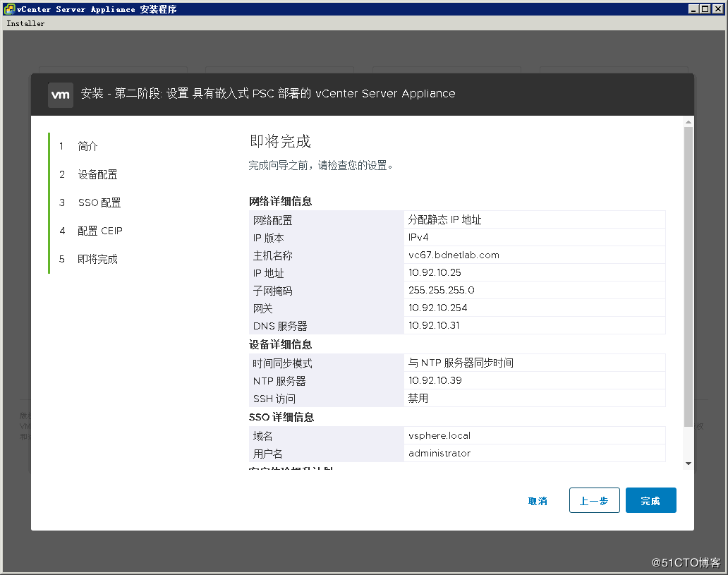728x575 pixels.
Task: Click IP address value 10.92.10.25
Action: click(x=435, y=272)
